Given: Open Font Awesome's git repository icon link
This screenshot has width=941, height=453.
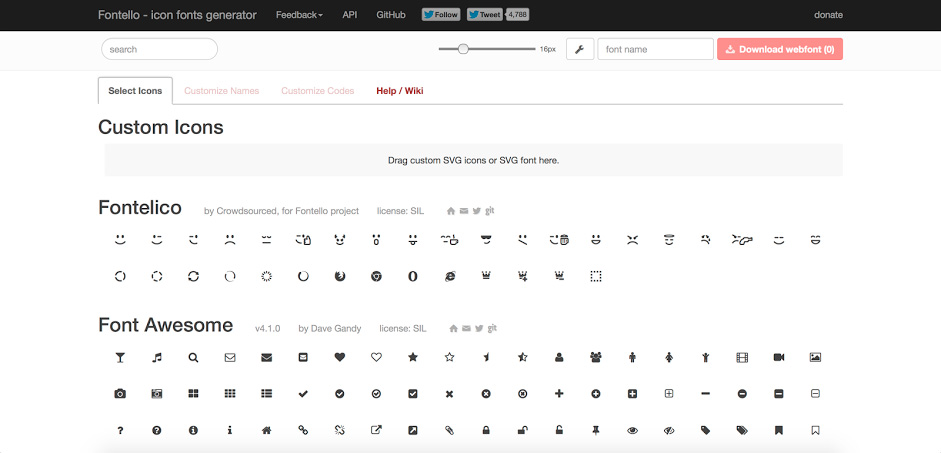Looking at the screenshot, I should 492,328.
